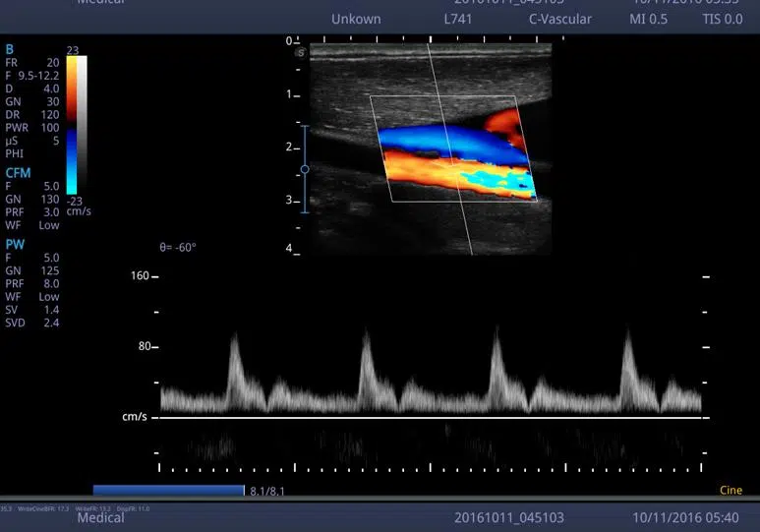Click the spectral baseline cm/s label
This screenshot has height=532, width=760.
pos(135,417)
